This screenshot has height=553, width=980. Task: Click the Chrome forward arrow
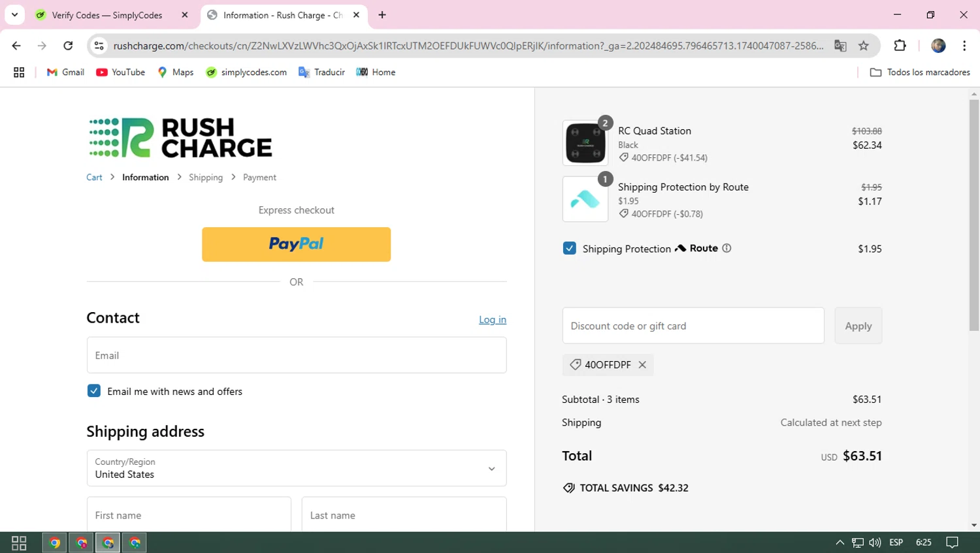coord(42,46)
